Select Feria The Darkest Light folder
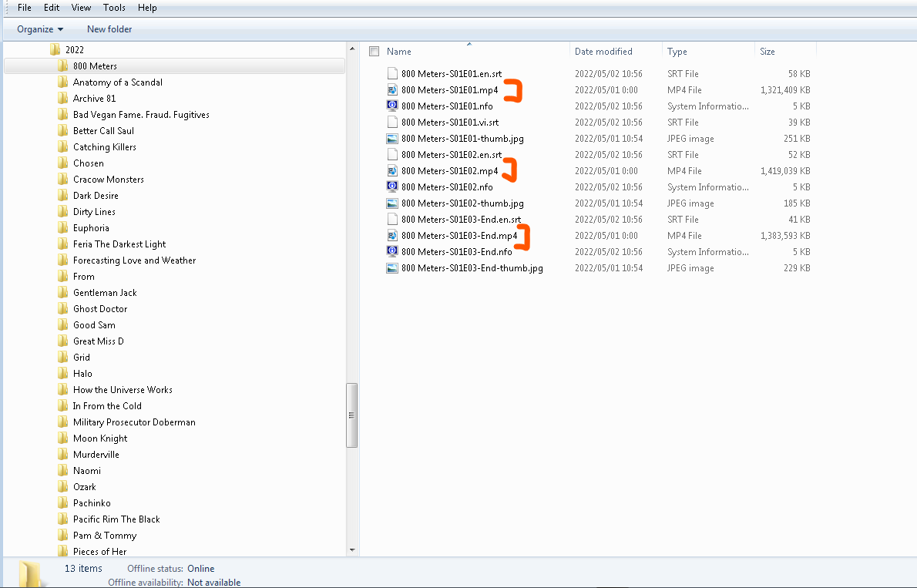This screenshot has height=588, width=917. coord(119,244)
